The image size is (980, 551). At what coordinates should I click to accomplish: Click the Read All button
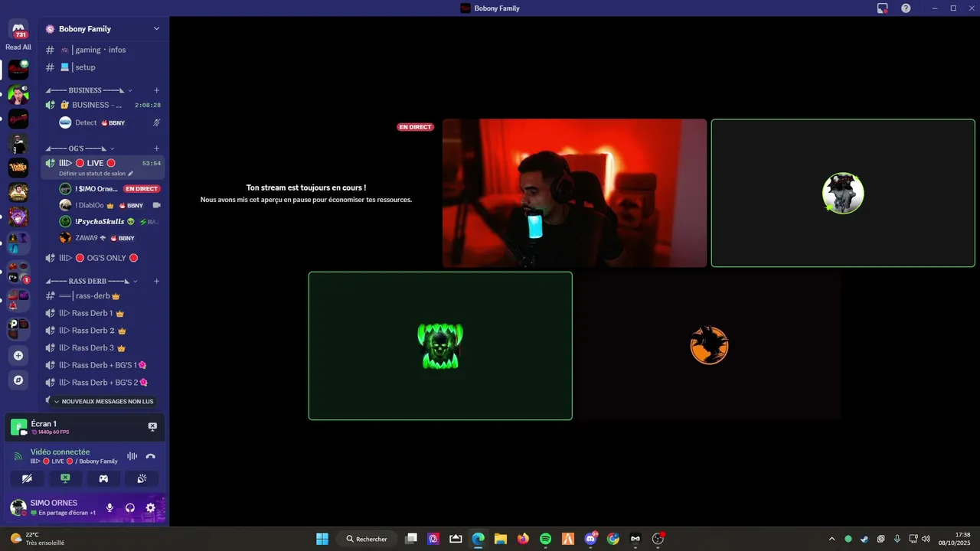coord(18,47)
